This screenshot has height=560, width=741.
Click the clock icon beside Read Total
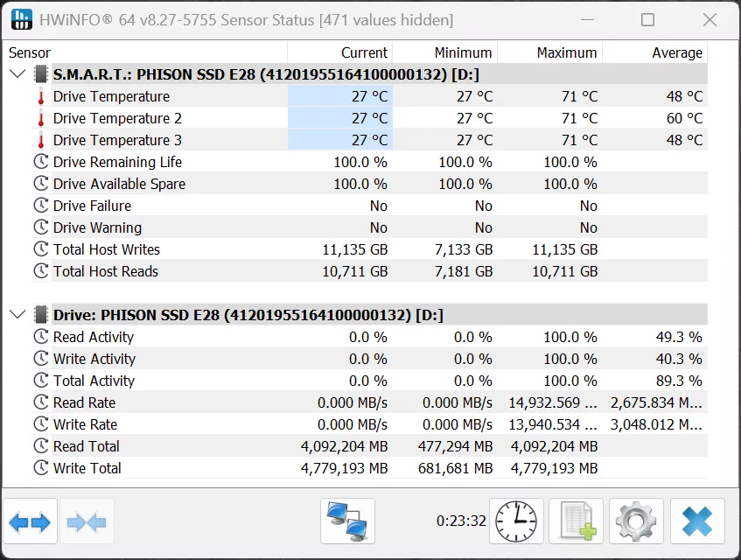tap(41, 445)
